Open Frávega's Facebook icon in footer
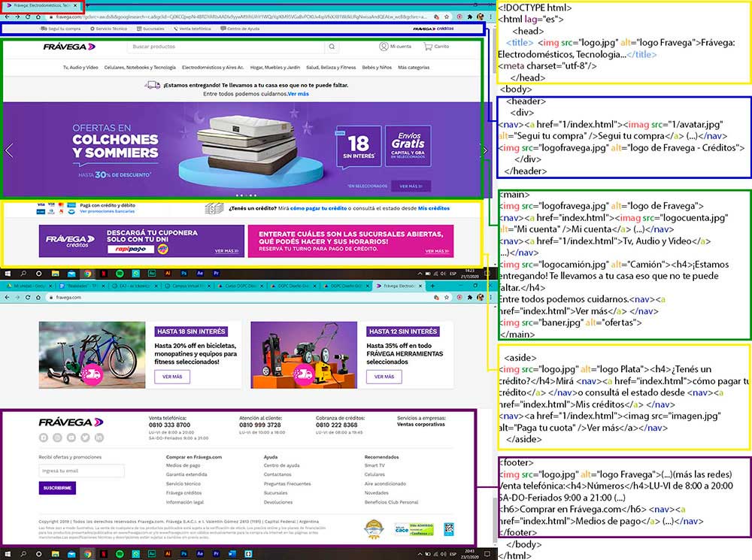 point(43,437)
